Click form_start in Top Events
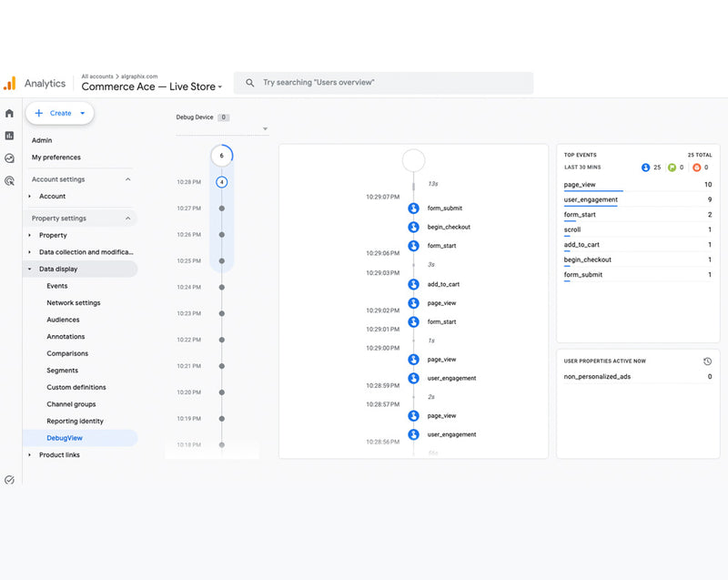 coord(580,215)
